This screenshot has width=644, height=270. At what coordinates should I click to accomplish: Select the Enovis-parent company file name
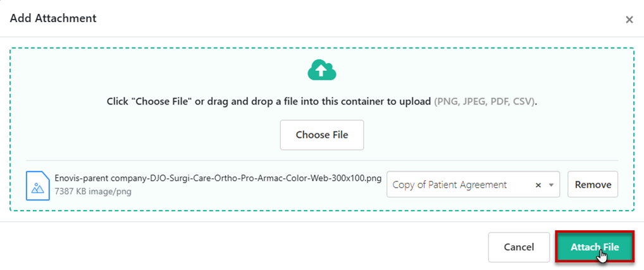tap(219, 178)
